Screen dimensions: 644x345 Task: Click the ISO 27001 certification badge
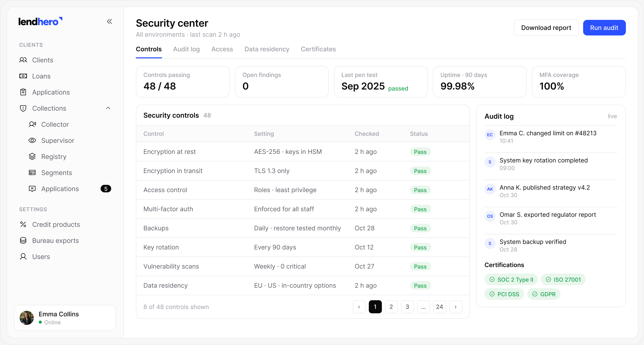pyautogui.click(x=563, y=280)
